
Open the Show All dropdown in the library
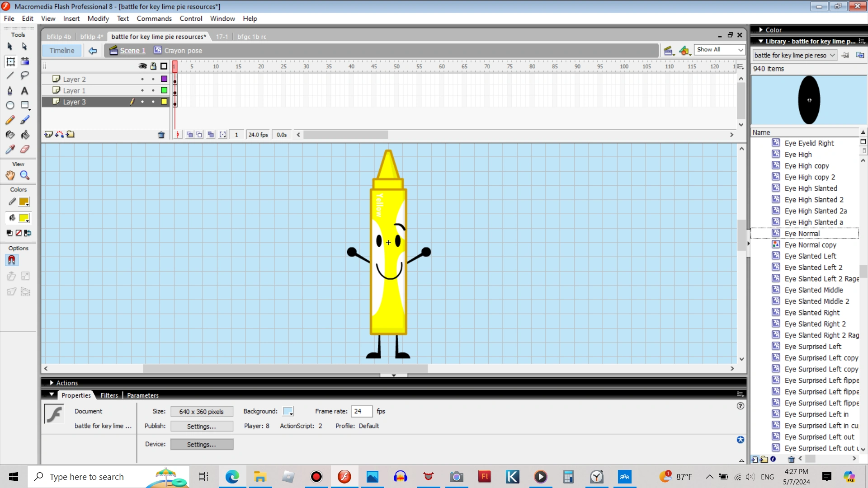[x=740, y=49]
